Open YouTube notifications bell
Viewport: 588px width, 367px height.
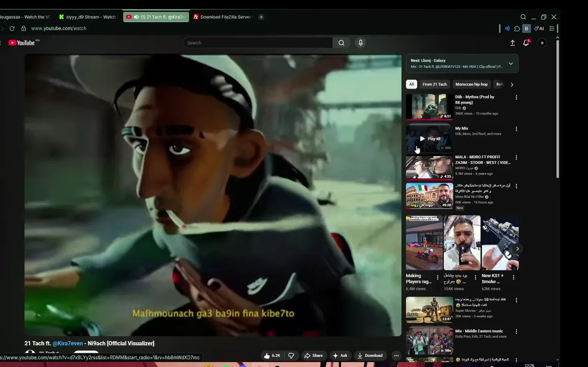point(526,43)
